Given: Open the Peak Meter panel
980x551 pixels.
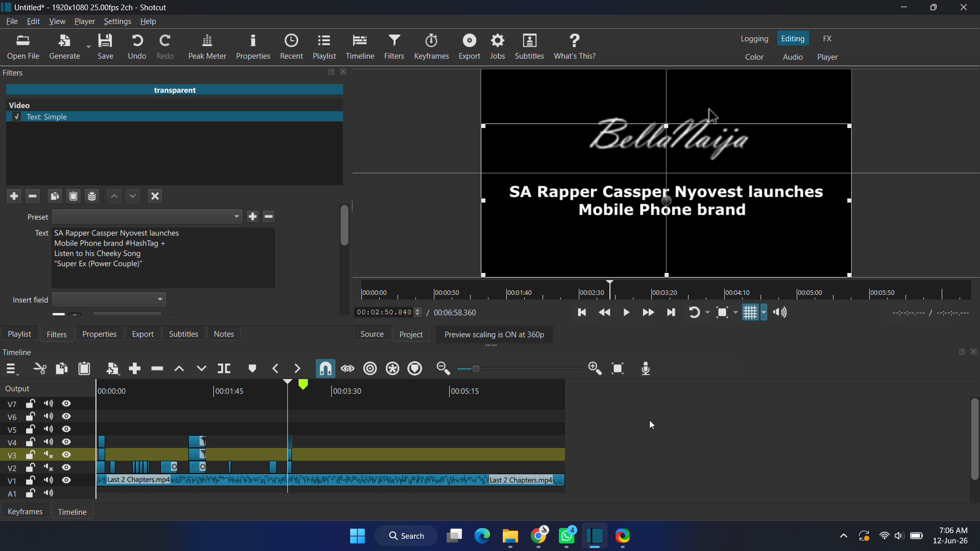Looking at the screenshot, I should pyautogui.click(x=207, y=47).
